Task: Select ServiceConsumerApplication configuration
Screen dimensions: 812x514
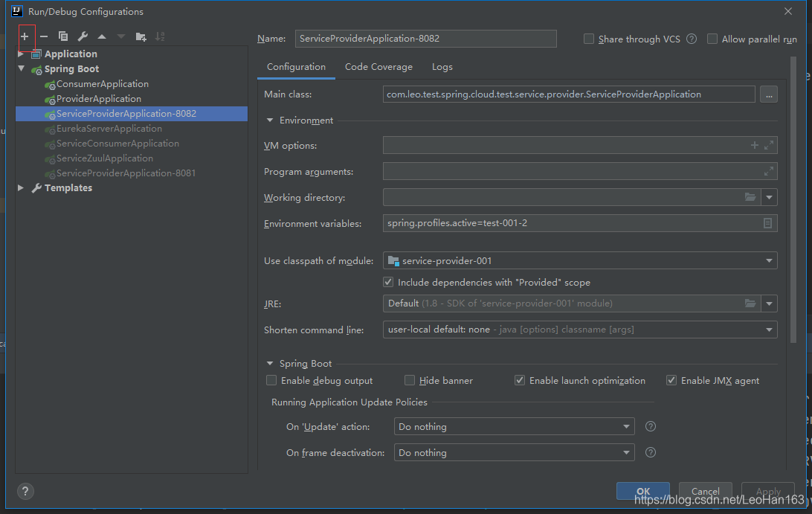Action: tap(117, 144)
